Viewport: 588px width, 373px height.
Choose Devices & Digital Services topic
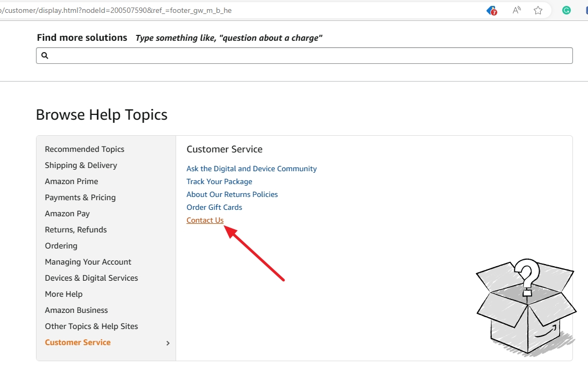tap(91, 278)
